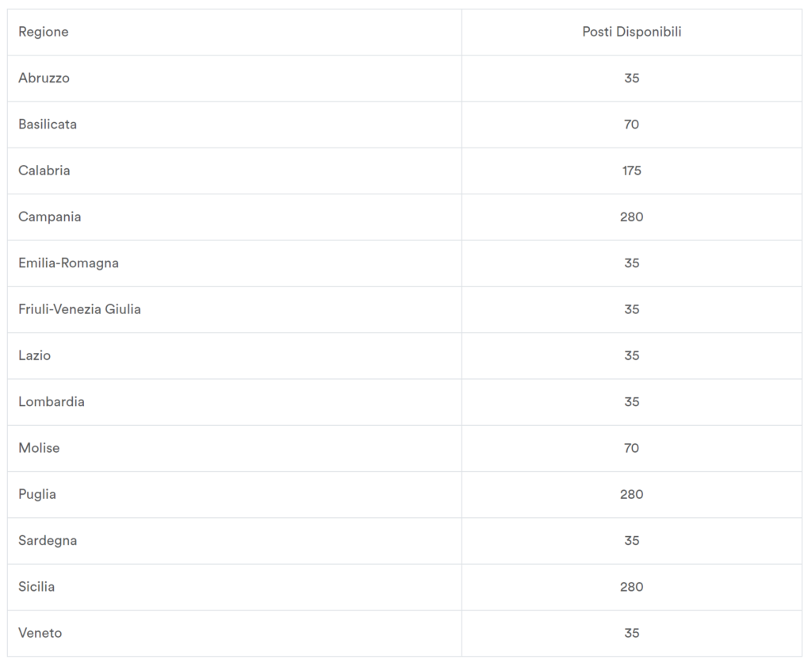This screenshot has width=812, height=663.
Task: Select the Abruzzo row label
Action: (44, 78)
